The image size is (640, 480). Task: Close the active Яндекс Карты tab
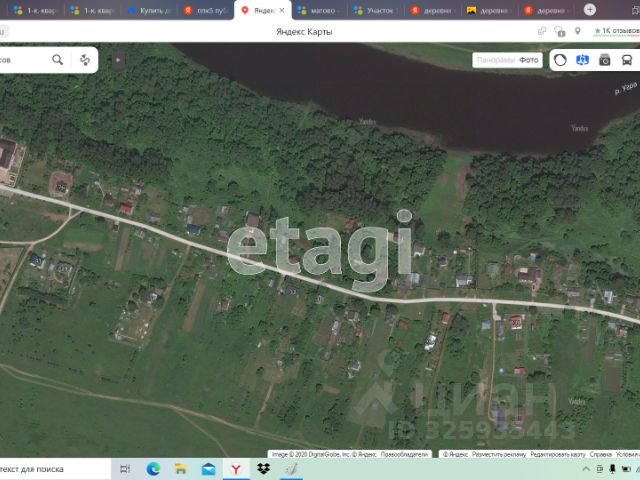point(282,10)
